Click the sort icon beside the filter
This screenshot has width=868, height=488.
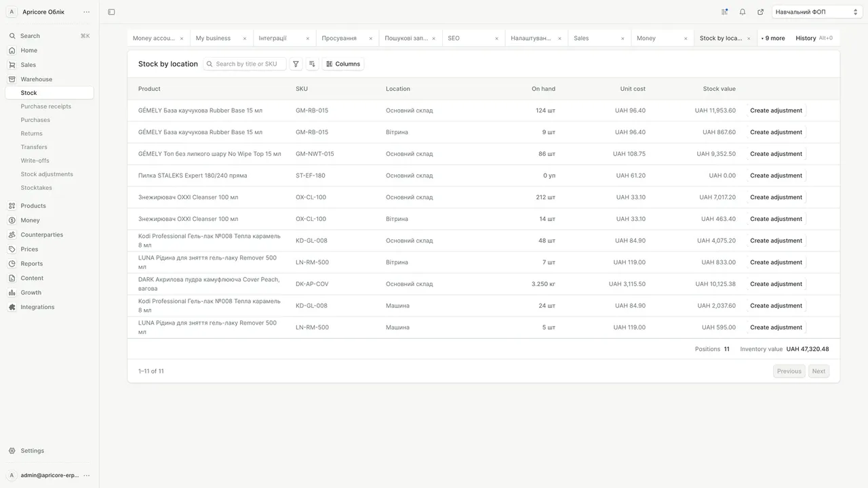click(x=312, y=64)
